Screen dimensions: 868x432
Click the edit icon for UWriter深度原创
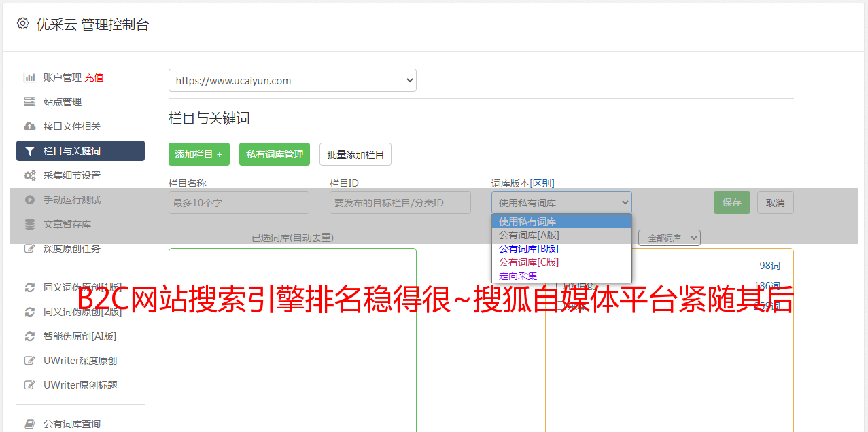[x=30, y=361]
